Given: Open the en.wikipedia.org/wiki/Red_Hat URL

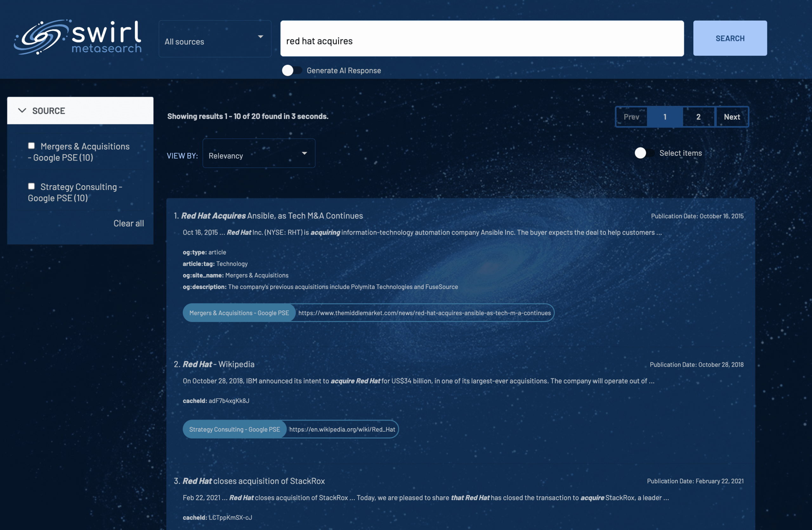Looking at the screenshot, I should pyautogui.click(x=342, y=429).
